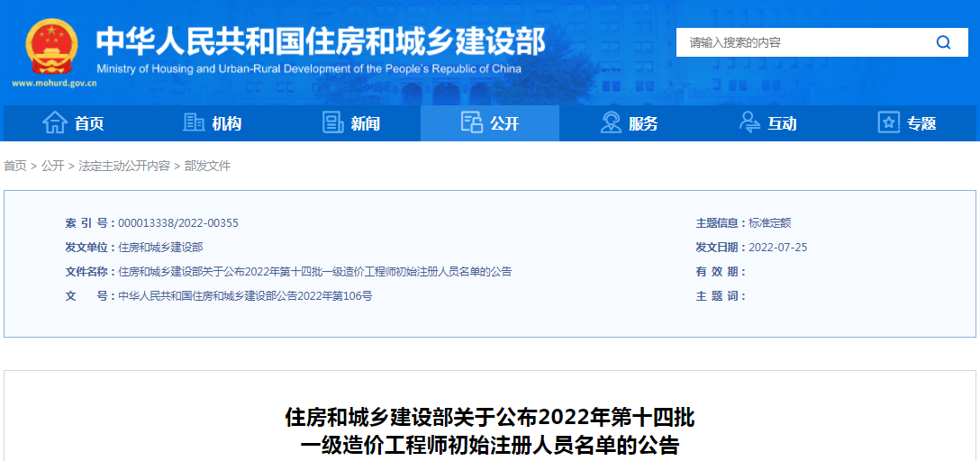Click the document icon beside 公开
This screenshot has height=461, width=980.
[x=472, y=122]
